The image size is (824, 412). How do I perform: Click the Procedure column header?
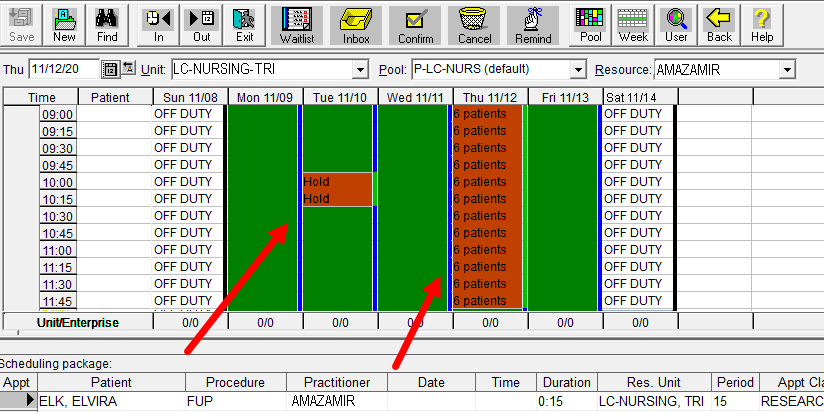pyautogui.click(x=235, y=383)
